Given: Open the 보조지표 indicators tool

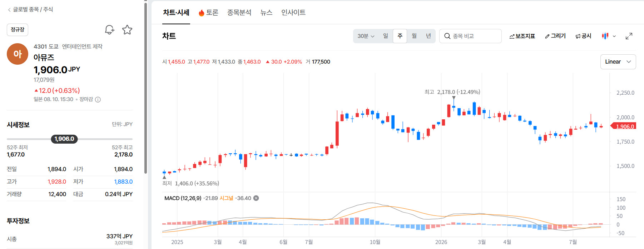Looking at the screenshot, I should point(522,36).
